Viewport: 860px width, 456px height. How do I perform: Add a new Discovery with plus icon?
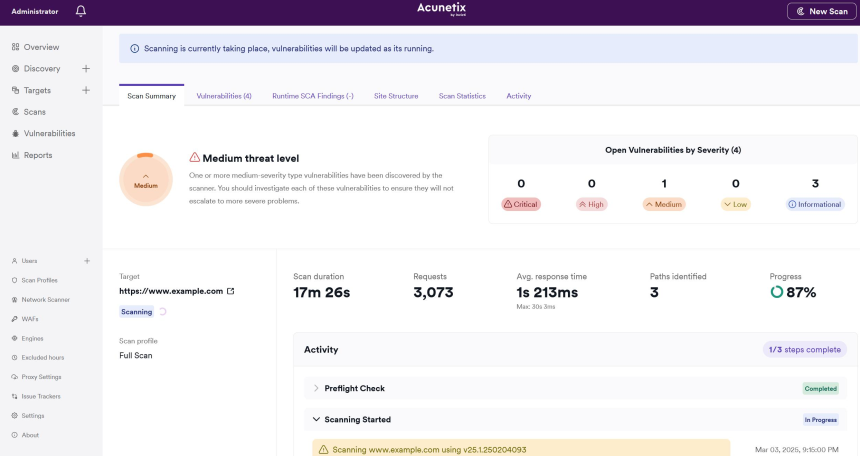[x=86, y=69]
